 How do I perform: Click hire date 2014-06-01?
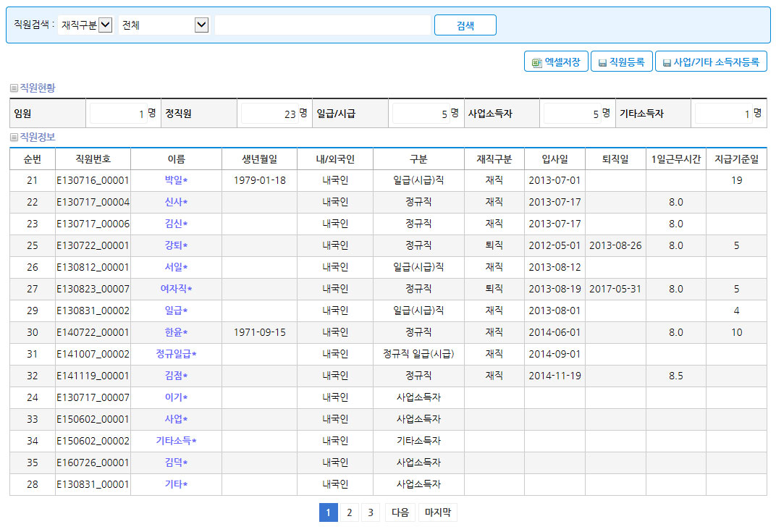[554, 332]
